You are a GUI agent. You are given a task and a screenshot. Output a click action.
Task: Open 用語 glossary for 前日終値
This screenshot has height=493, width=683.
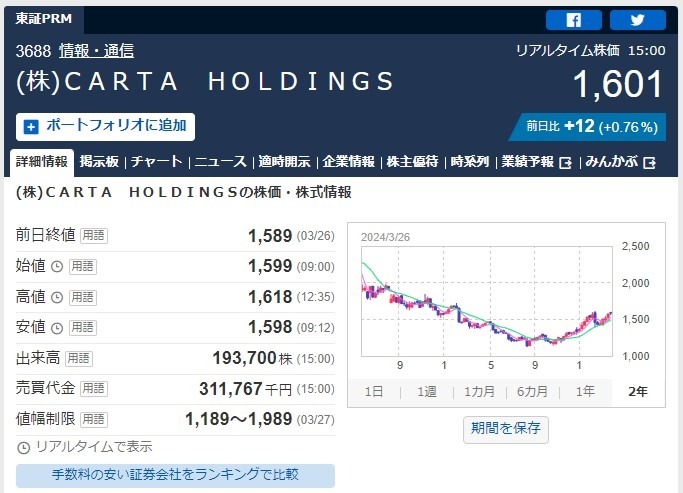[94, 236]
